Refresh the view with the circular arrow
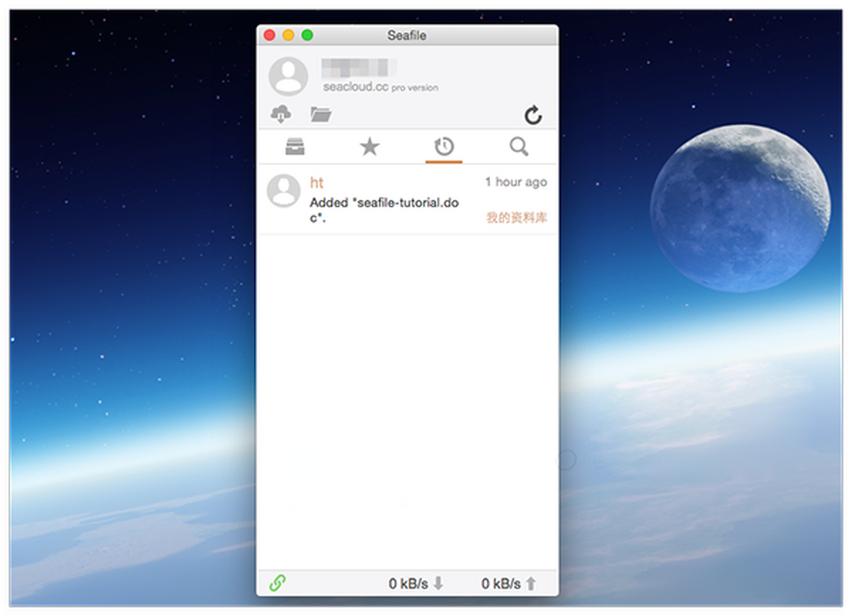Viewport: 852px width, 616px height. (x=532, y=115)
